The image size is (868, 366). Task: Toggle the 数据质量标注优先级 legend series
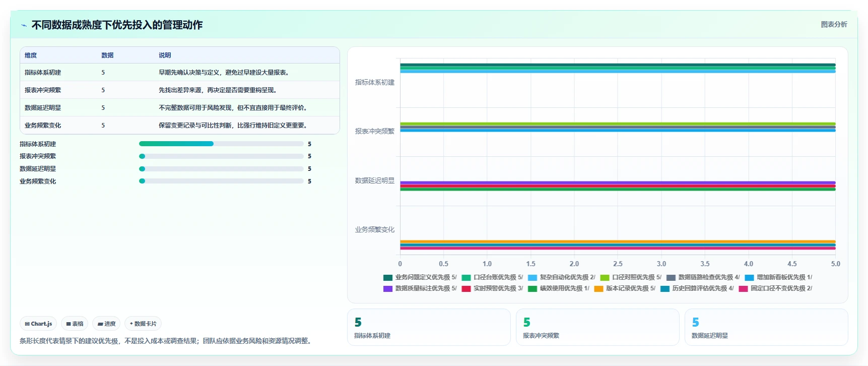pyautogui.click(x=420, y=288)
